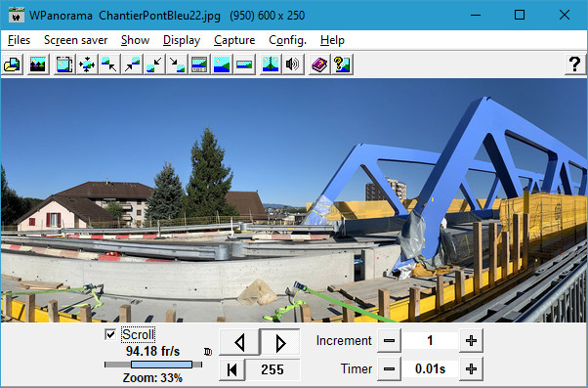The height and width of the screenshot is (388, 588).
Task: Click the position field showing 255
Action: pos(273,369)
